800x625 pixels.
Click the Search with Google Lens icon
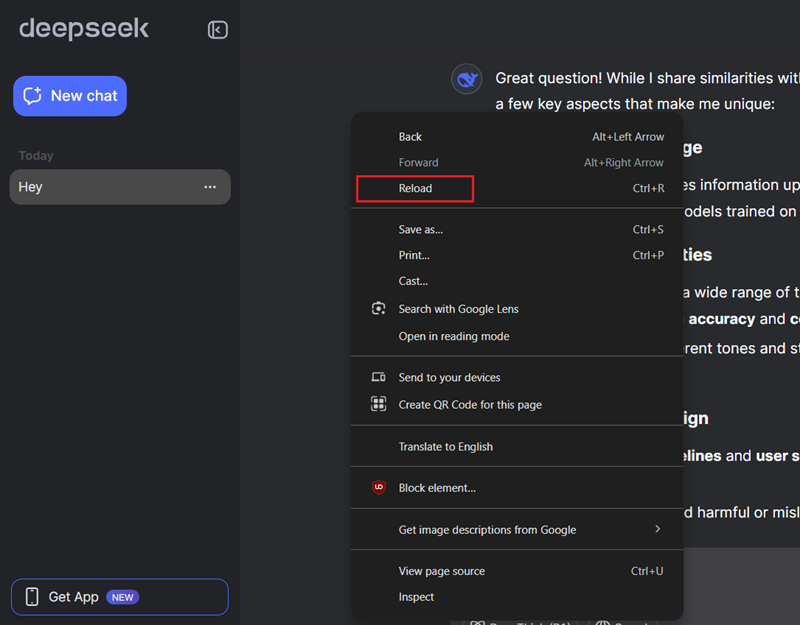point(378,309)
